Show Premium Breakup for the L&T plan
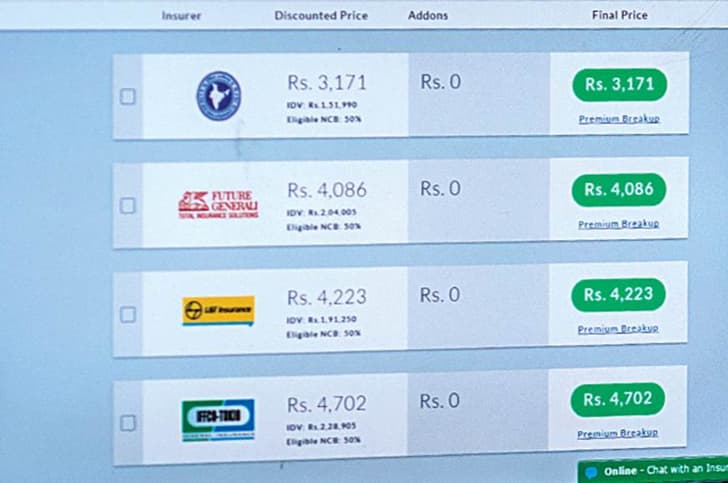This screenshot has height=483, width=728. coord(618,329)
